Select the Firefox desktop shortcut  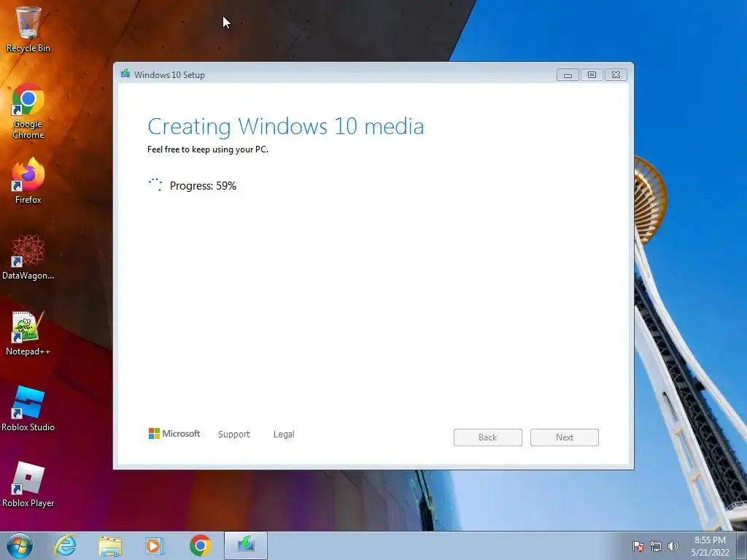(28, 181)
